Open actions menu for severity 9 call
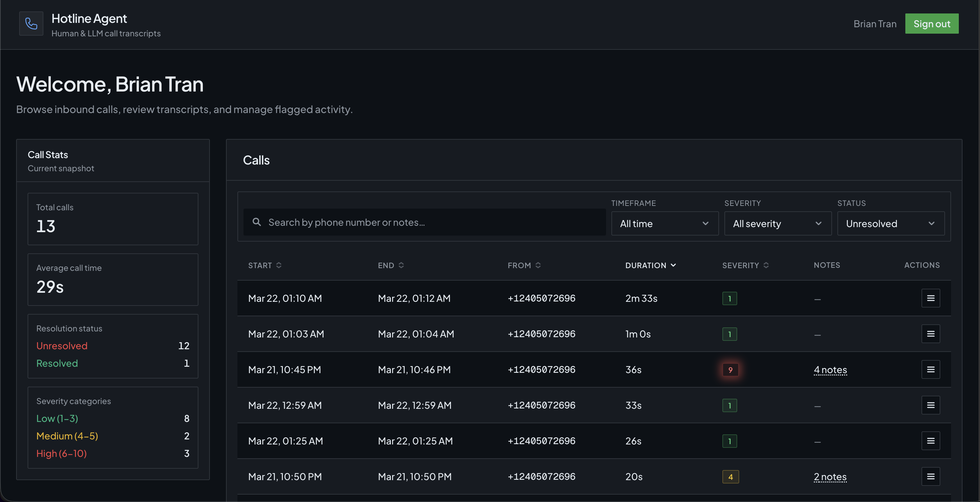980x502 pixels. [930, 369]
